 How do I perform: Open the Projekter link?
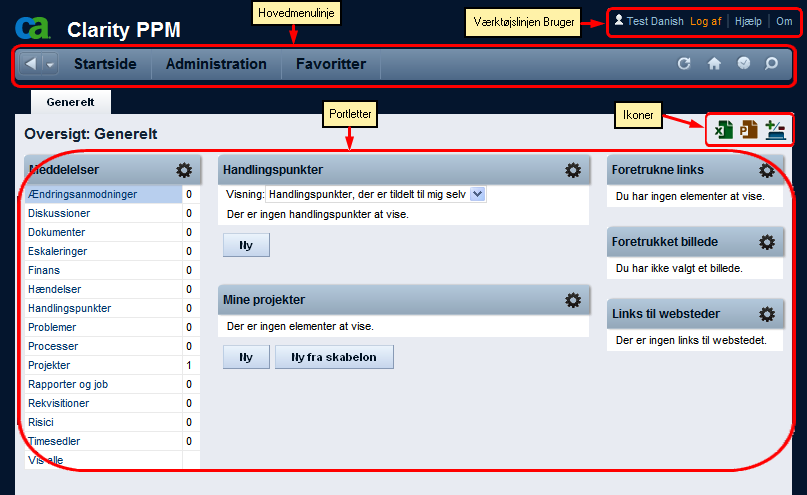point(48,365)
